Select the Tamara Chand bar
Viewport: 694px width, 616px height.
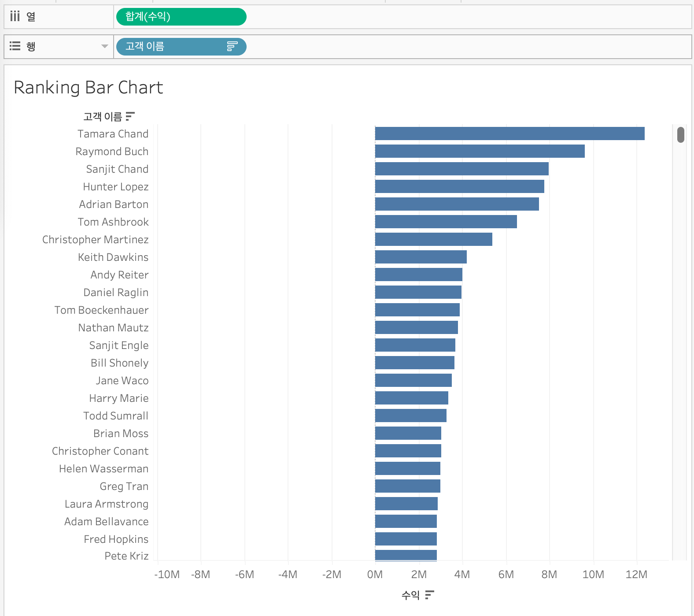(509, 134)
